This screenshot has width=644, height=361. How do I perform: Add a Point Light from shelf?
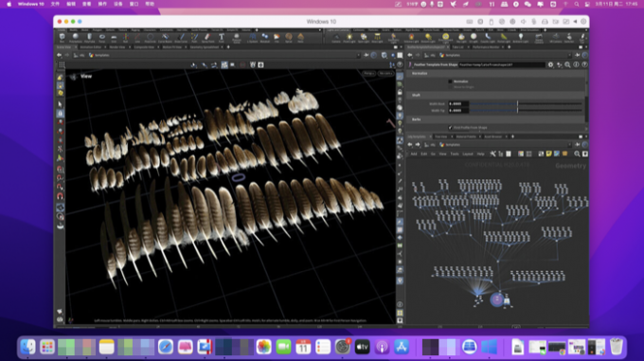coord(349,37)
